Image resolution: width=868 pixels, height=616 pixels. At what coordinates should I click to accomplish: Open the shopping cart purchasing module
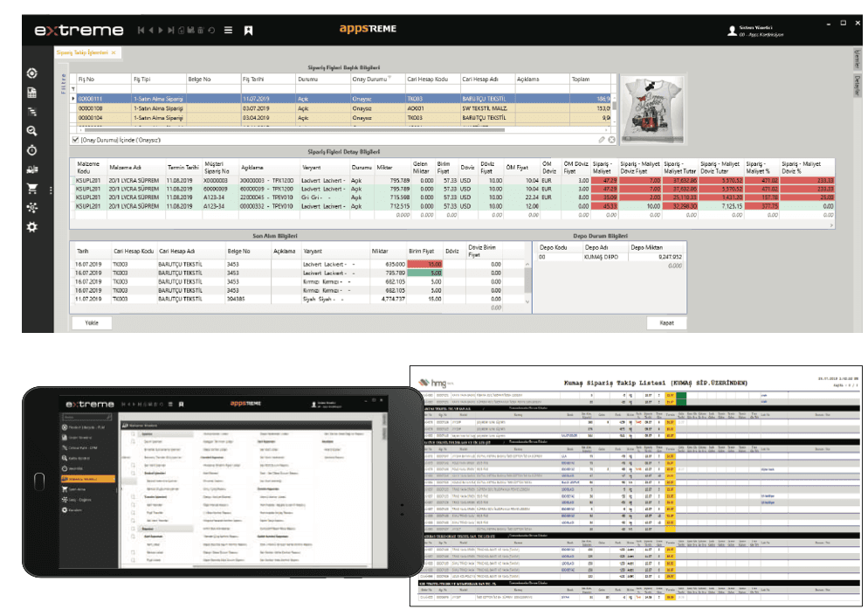[x=32, y=189]
